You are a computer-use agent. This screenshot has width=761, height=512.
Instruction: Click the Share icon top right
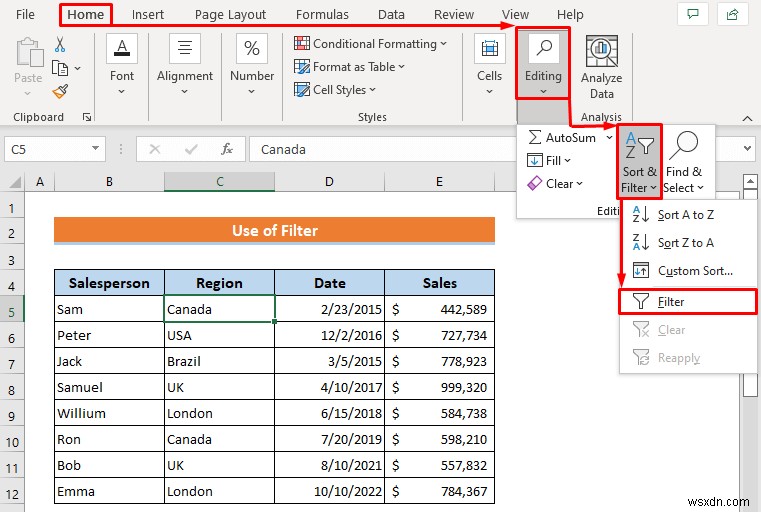pos(732,15)
